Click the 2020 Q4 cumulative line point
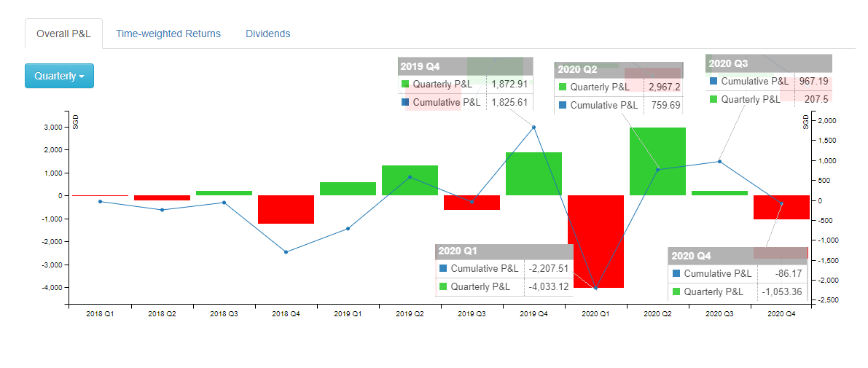 tap(782, 203)
